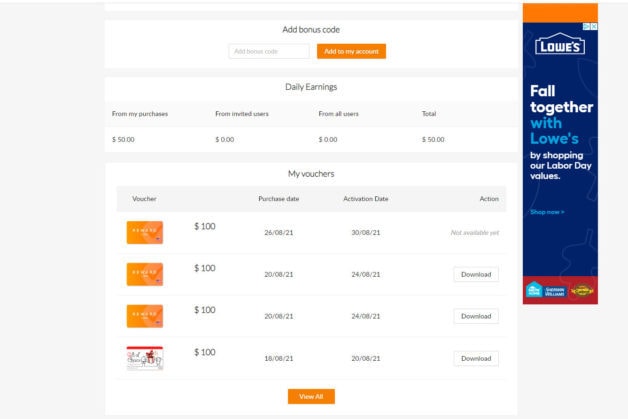Close the Lowe's advertisement with the X icon
The height and width of the screenshot is (419, 628).
tap(594, 27)
